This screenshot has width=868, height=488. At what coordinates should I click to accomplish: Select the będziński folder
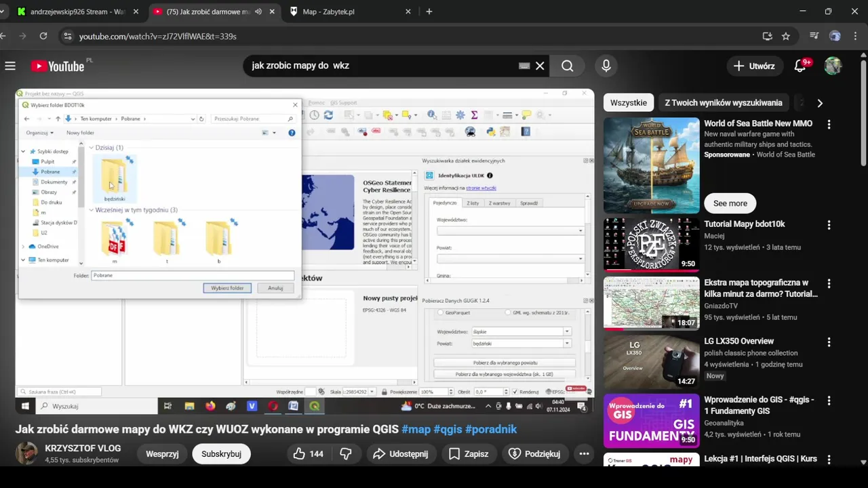[115, 179]
